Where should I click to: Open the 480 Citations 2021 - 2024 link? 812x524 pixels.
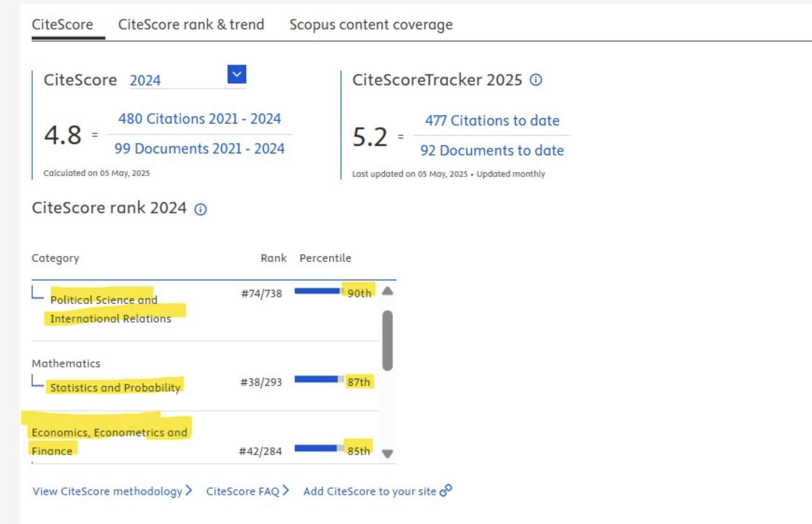(200, 119)
